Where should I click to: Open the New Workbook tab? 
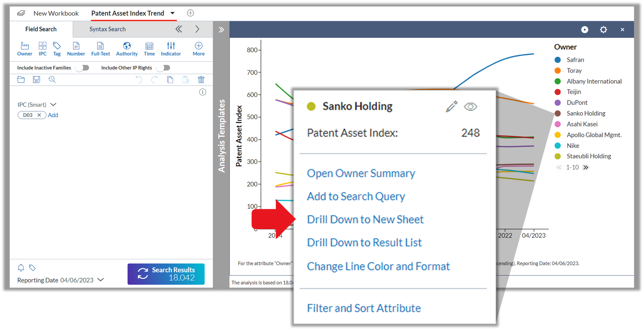(x=56, y=13)
